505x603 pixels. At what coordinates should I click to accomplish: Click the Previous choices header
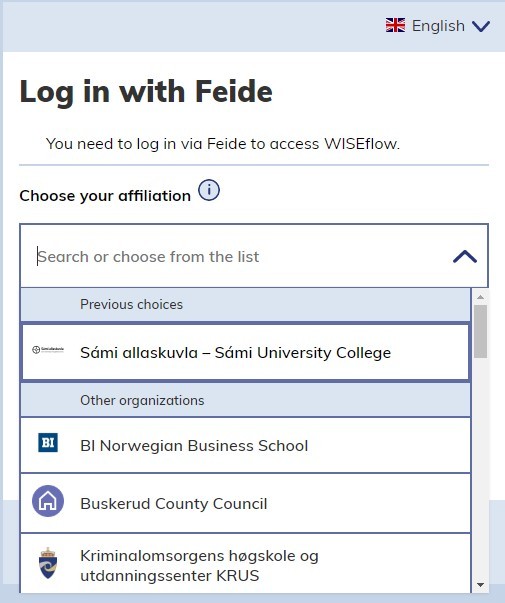(245, 305)
